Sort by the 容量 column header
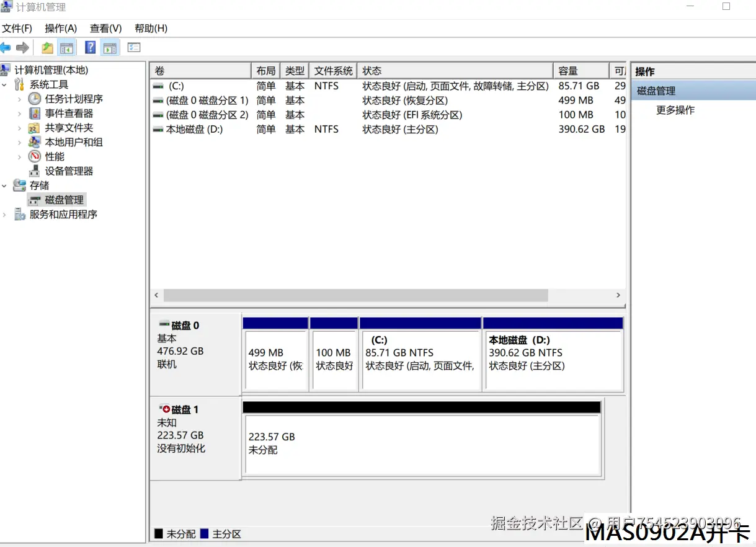 581,71
